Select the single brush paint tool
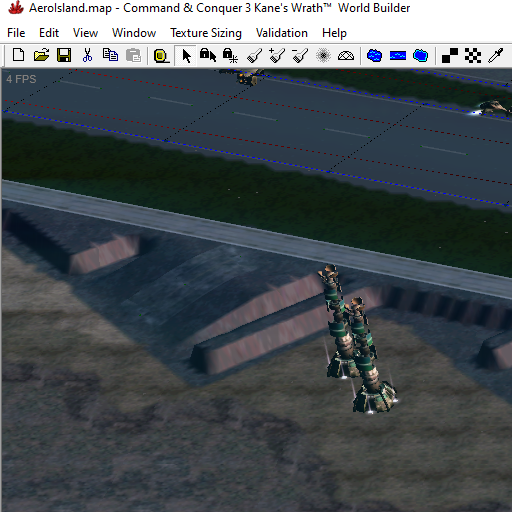Image resolution: width=512 pixels, height=512 pixels. click(x=254, y=56)
